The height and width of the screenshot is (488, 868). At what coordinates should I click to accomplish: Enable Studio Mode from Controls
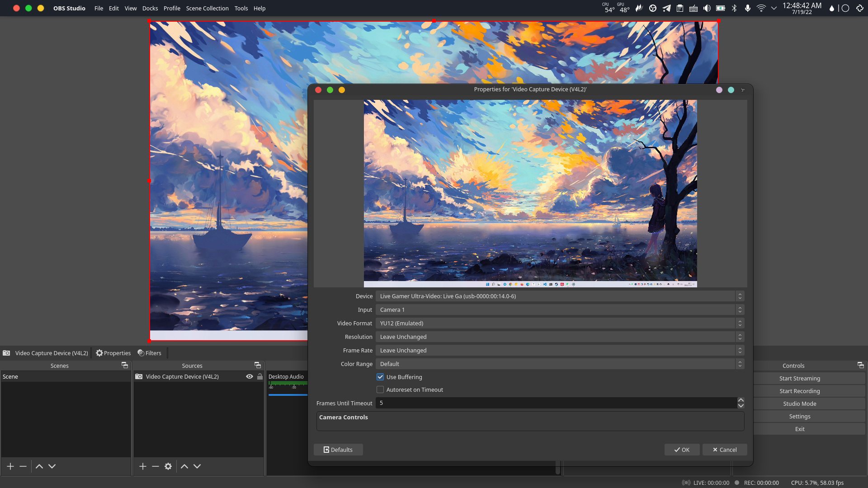799,404
